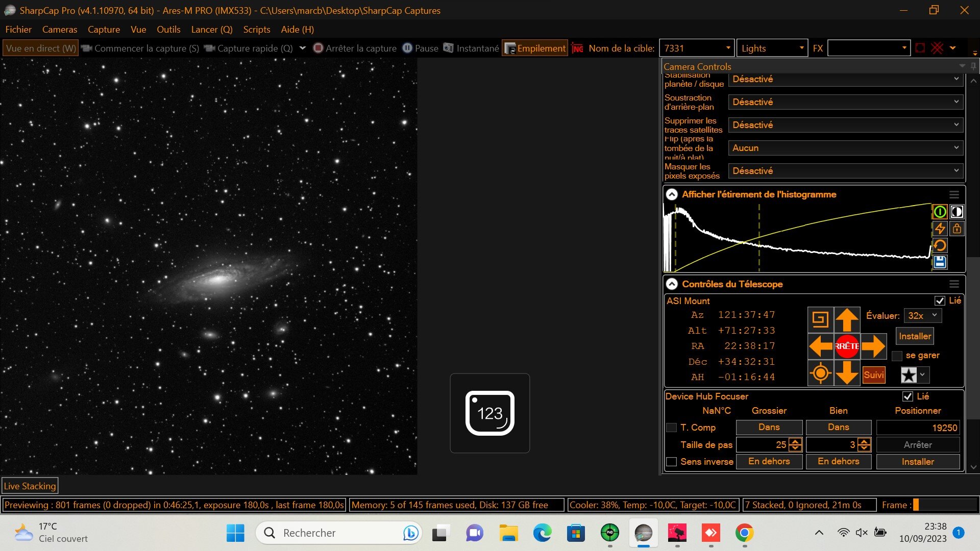Open the Outils menu
Image resolution: width=980 pixels, height=551 pixels.
click(168, 30)
